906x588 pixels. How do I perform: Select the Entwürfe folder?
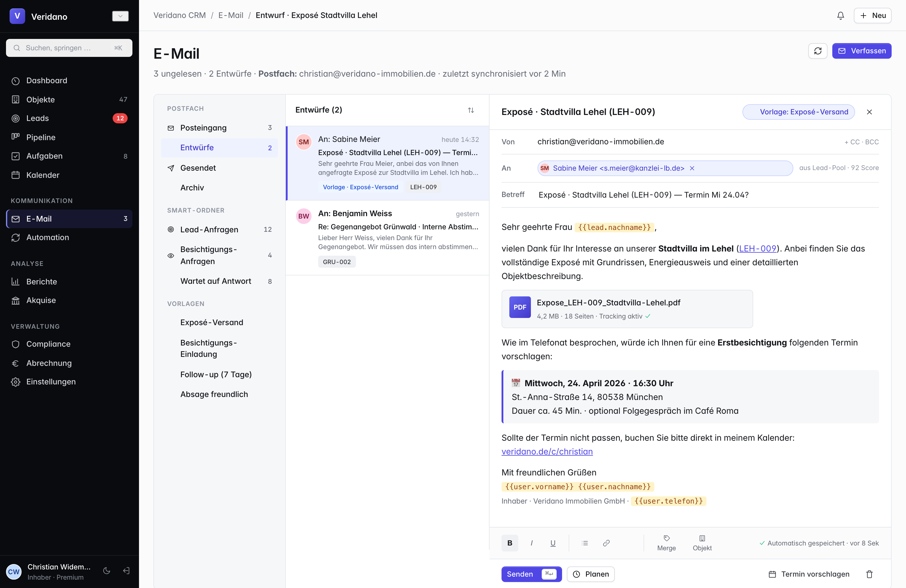(219, 148)
